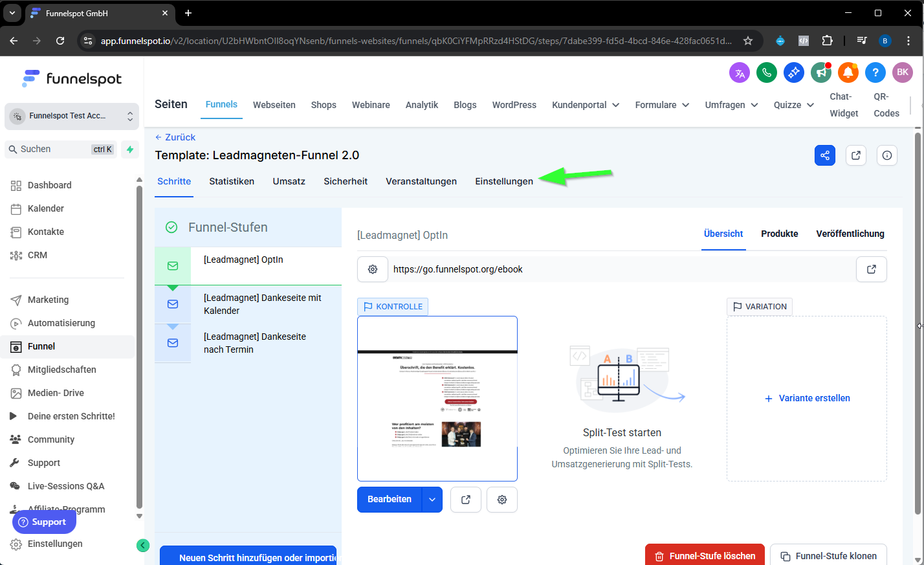The height and width of the screenshot is (565, 924).
Task: Open a new browser tab
Action: click(x=188, y=13)
